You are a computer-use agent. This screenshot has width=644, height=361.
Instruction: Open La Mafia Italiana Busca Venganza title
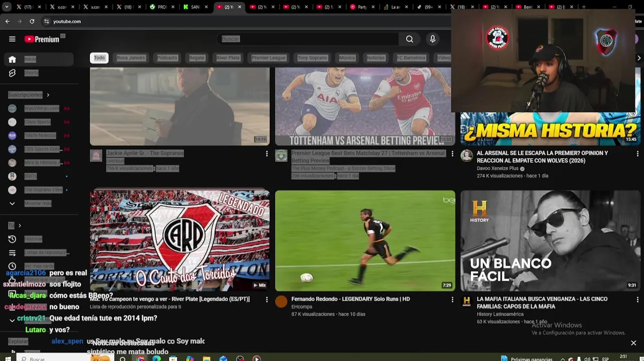[x=542, y=302]
